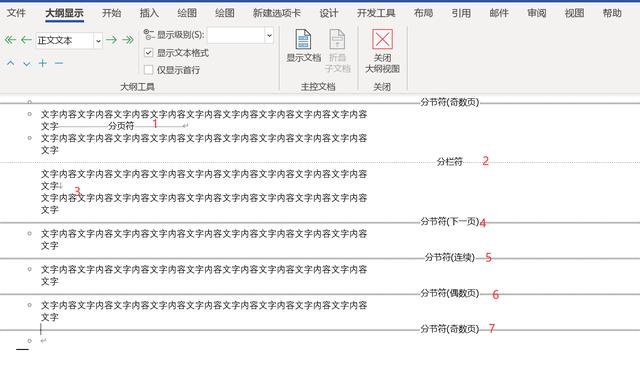Uncheck the 显示文本格式 checkbox
Image resolution: width=640 pixels, height=370 pixels.
tap(149, 53)
